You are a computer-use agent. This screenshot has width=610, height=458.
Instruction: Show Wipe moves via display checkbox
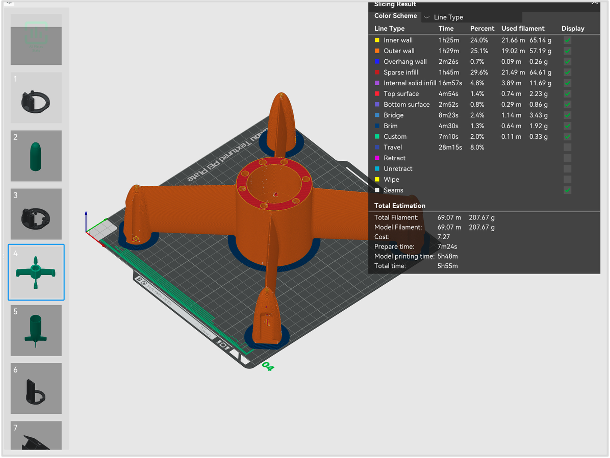pos(568,179)
